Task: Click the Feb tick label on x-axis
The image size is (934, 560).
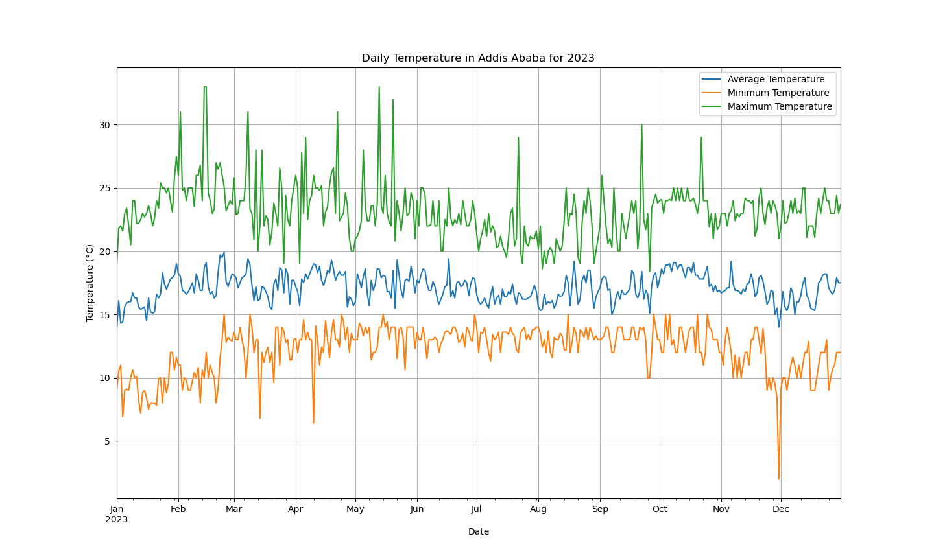Action: [x=178, y=509]
